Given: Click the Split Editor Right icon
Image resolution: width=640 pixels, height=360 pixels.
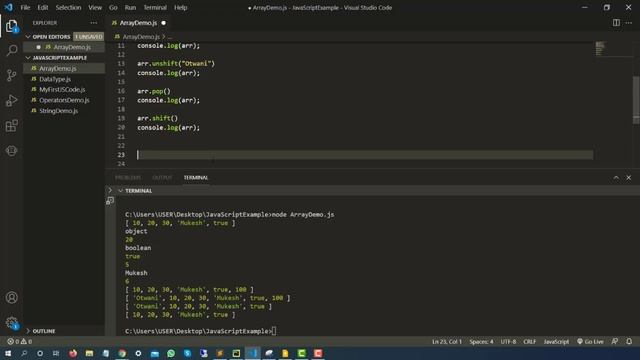Looking at the screenshot, I should (x=616, y=23).
